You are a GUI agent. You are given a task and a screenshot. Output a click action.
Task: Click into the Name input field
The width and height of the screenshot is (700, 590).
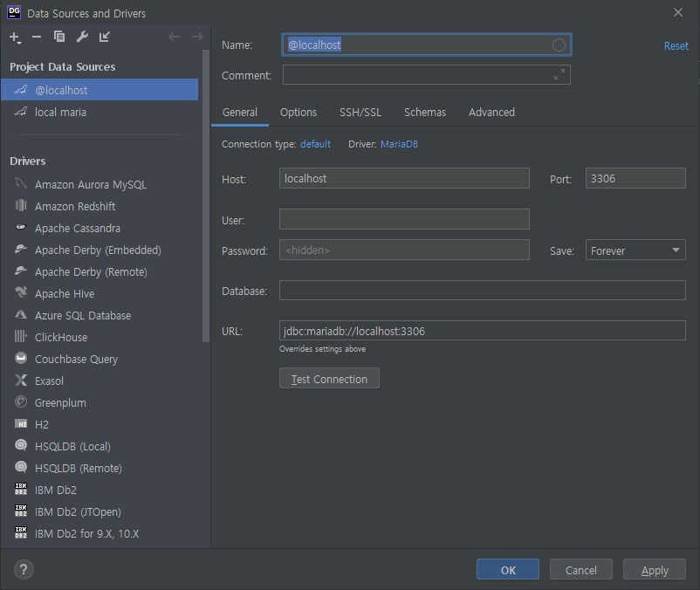[426, 45]
